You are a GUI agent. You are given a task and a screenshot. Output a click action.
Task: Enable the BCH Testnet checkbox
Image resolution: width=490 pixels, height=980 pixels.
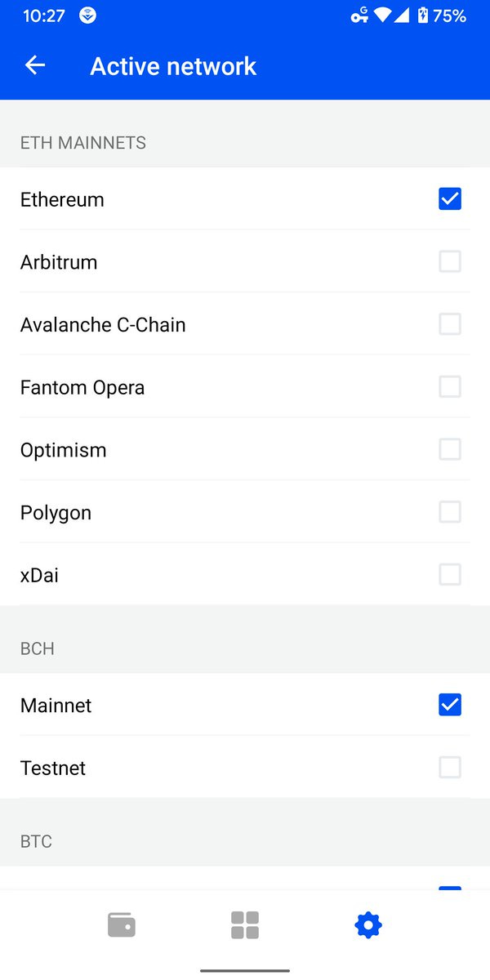(x=450, y=768)
